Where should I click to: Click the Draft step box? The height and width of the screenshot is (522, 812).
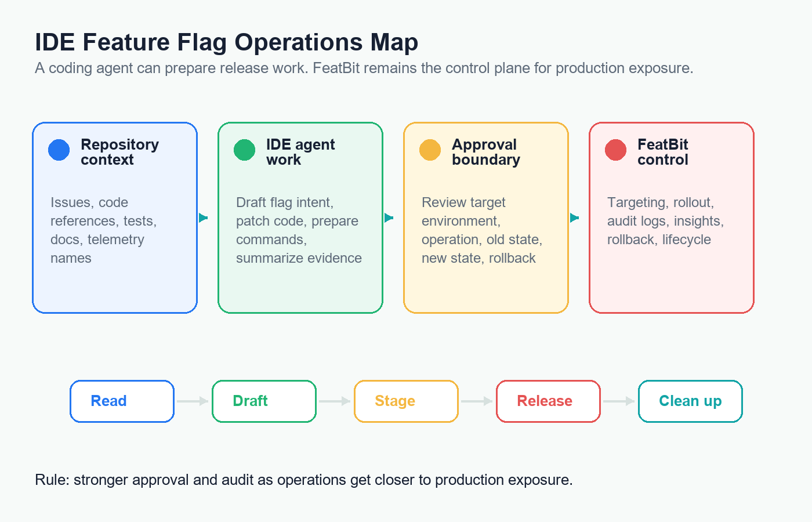[264, 401]
